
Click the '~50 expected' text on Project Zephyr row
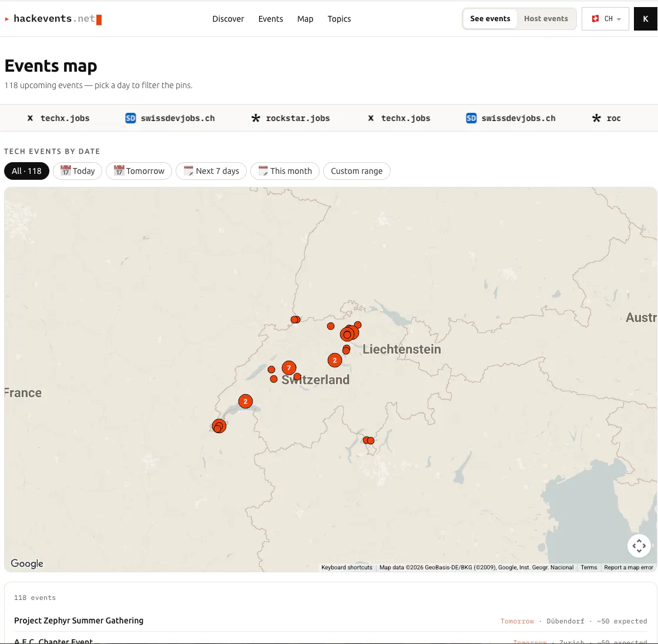tap(622, 621)
